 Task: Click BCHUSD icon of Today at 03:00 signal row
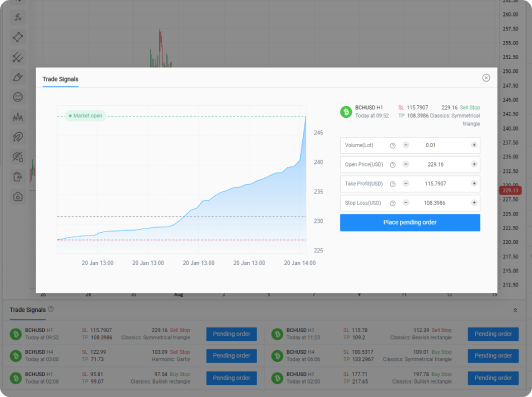pos(16,356)
